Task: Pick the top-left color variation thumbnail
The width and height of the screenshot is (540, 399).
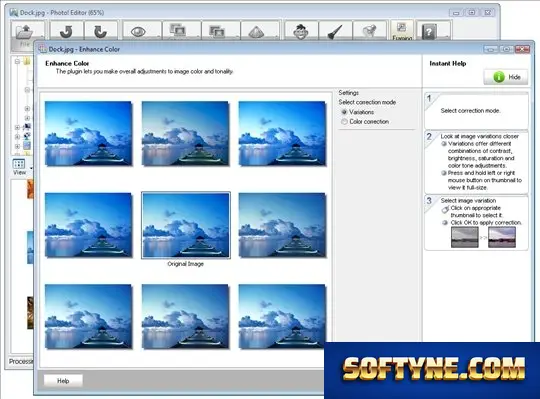Action: click(89, 134)
